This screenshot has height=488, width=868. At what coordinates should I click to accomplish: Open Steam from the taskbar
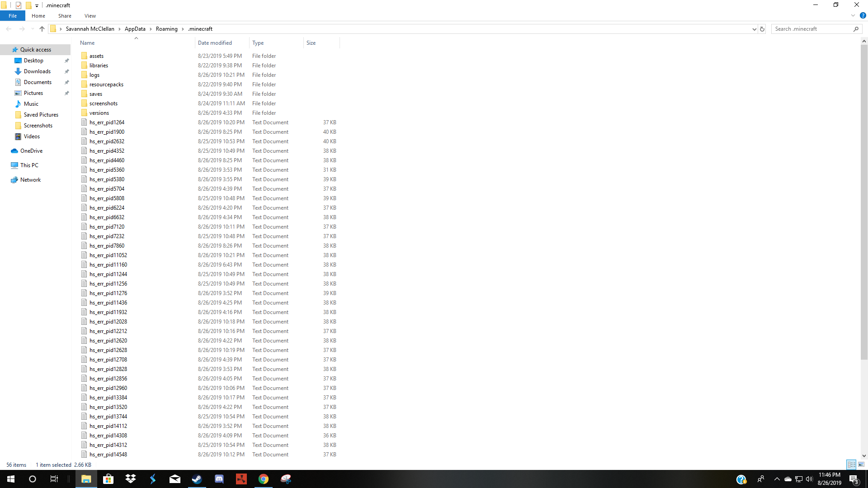(197, 479)
